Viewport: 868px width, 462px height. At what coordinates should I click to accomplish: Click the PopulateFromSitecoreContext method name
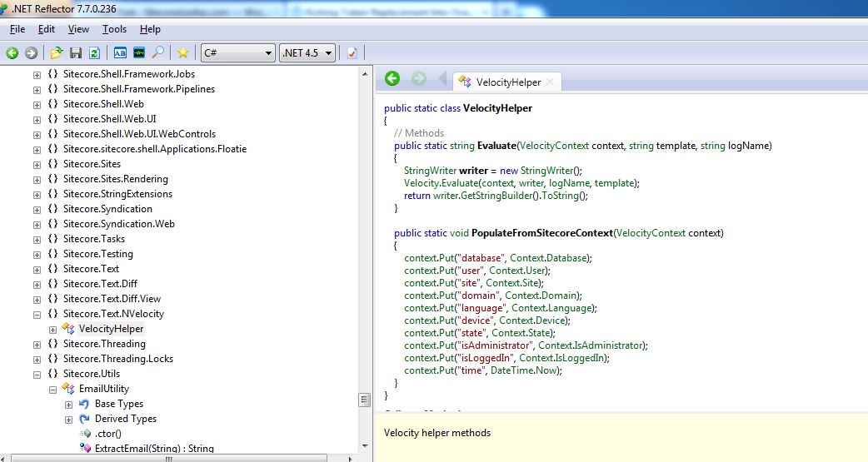click(x=541, y=233)
